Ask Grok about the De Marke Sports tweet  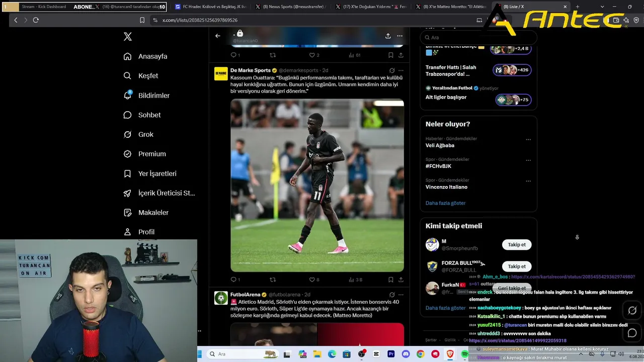pyautogui.click(x=392, y=70)
